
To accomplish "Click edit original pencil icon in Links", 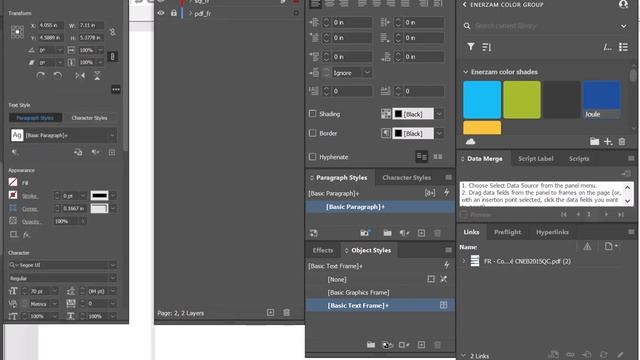I will 620,354.
